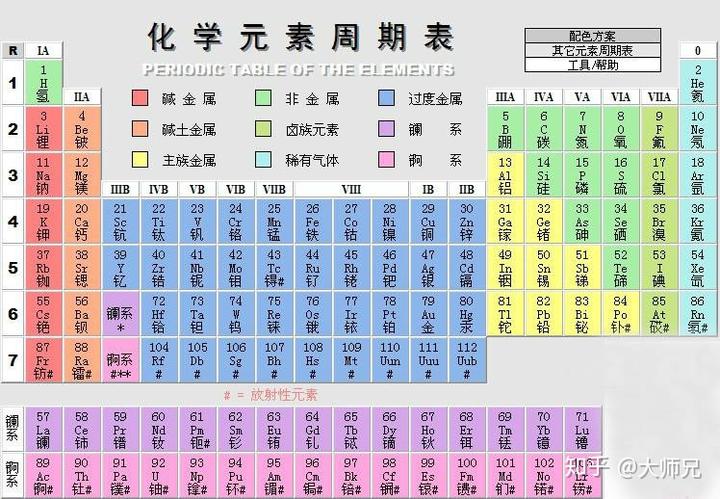Click the 配色方案 button
720x499 pixels.
click(592, 36)
